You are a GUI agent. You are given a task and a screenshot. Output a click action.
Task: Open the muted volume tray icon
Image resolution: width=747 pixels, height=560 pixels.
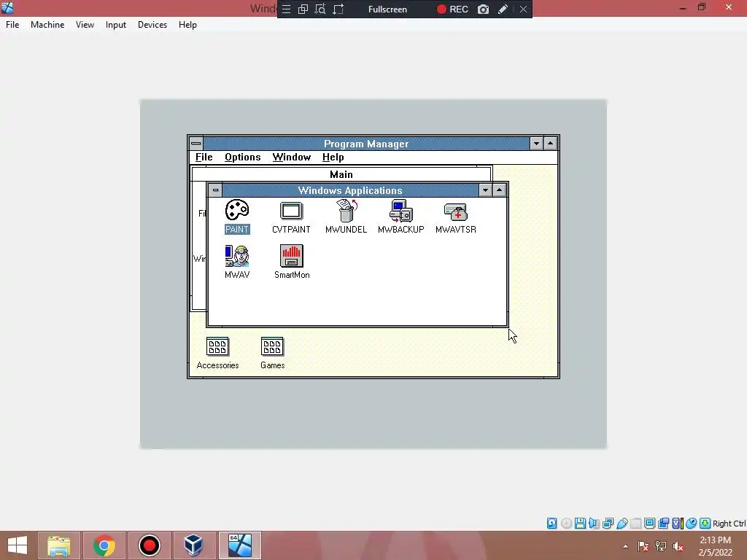[678, 546]
